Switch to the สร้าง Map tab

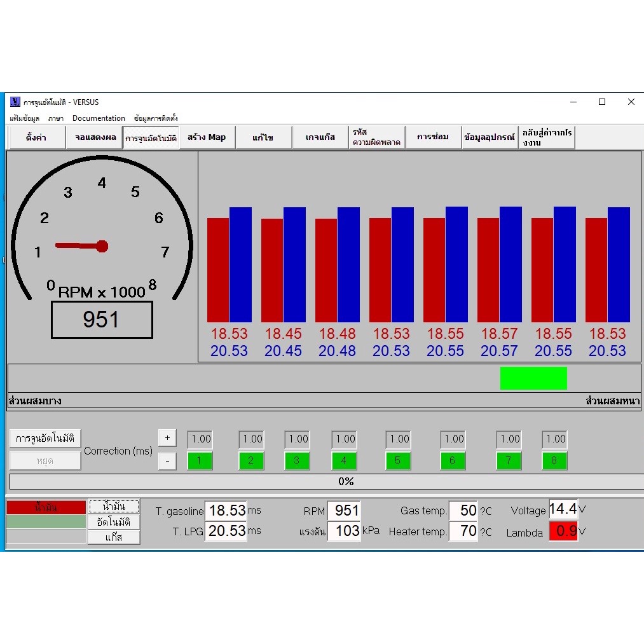click(207, 137)
